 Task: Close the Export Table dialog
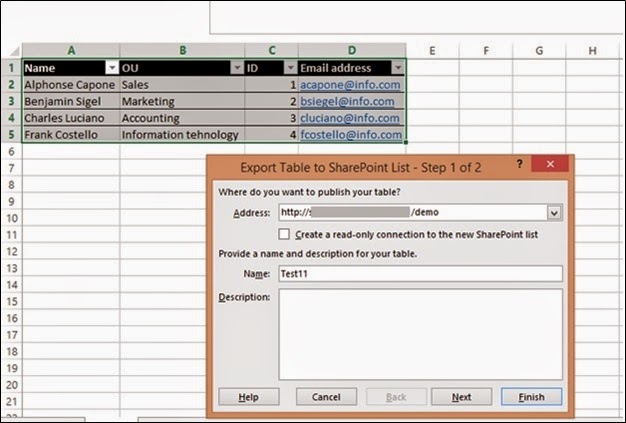(x=550, y=164)
